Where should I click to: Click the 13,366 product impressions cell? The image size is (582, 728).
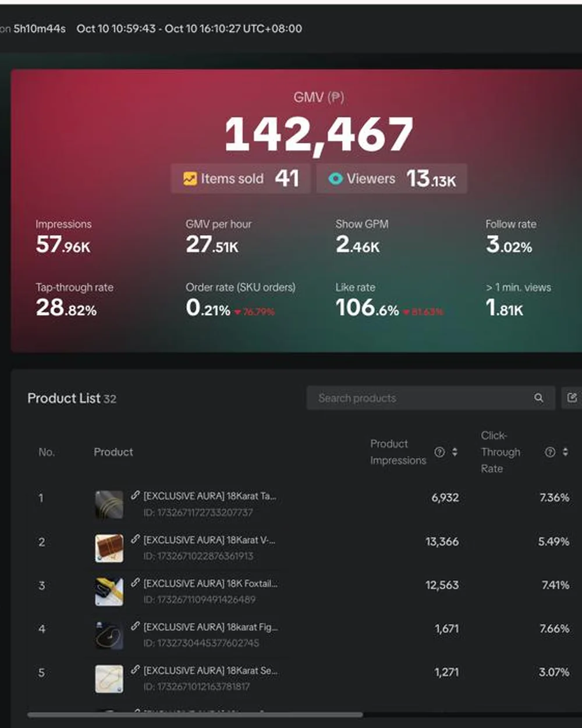point(442,542)
